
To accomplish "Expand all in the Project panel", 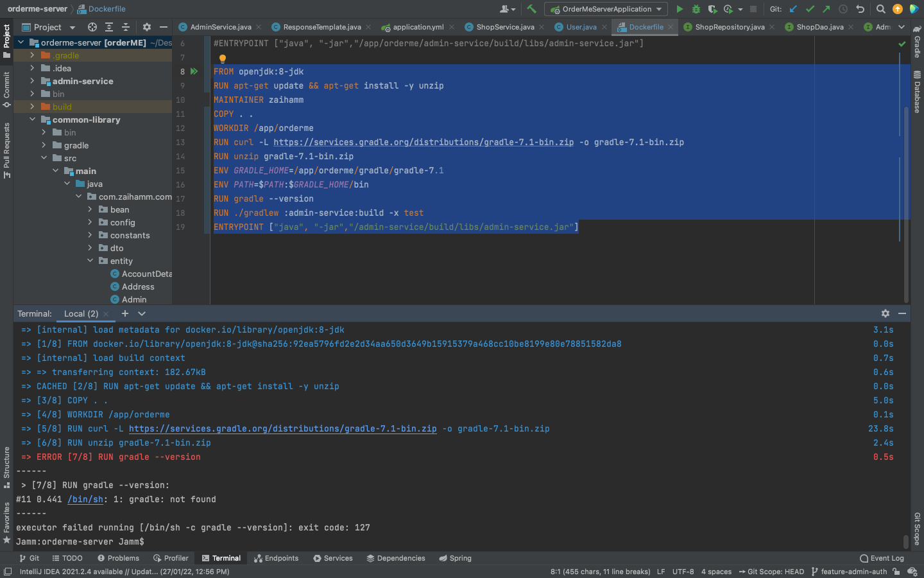I will pos(109,27).
